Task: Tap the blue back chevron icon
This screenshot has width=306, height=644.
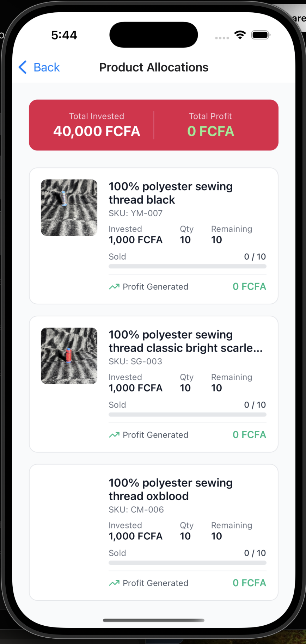Action: 23,67
